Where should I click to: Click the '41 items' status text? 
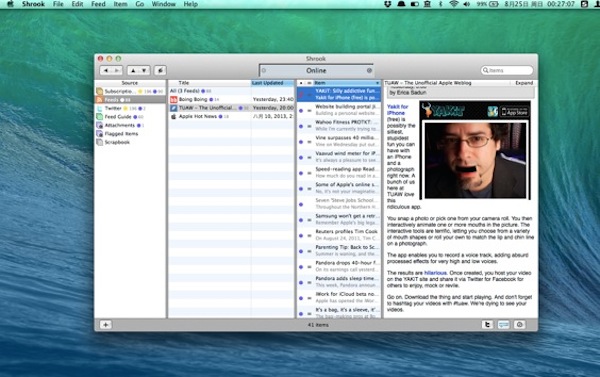(318, 325)
